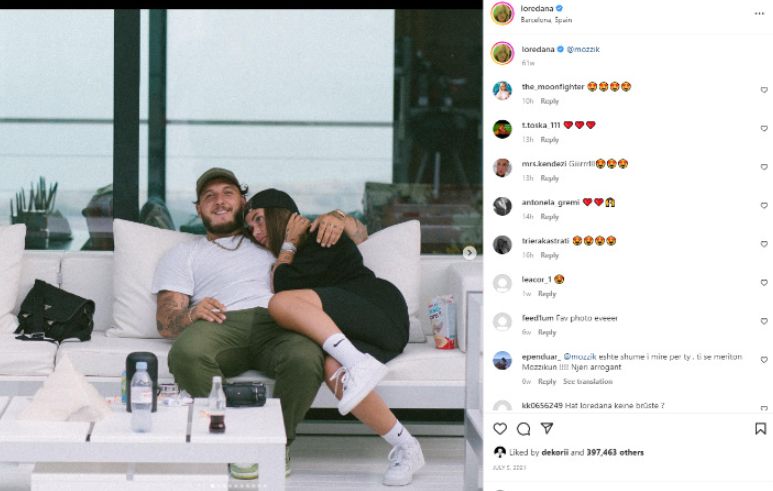Reply to leacor_1's comment

[x=547, y=294]
